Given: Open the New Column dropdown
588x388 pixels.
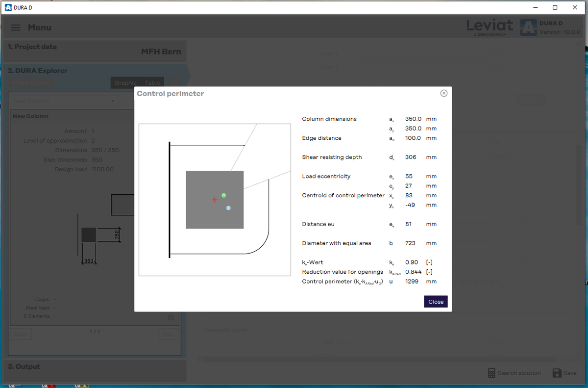Looking at the screenshot, I should tap(63, 101).
